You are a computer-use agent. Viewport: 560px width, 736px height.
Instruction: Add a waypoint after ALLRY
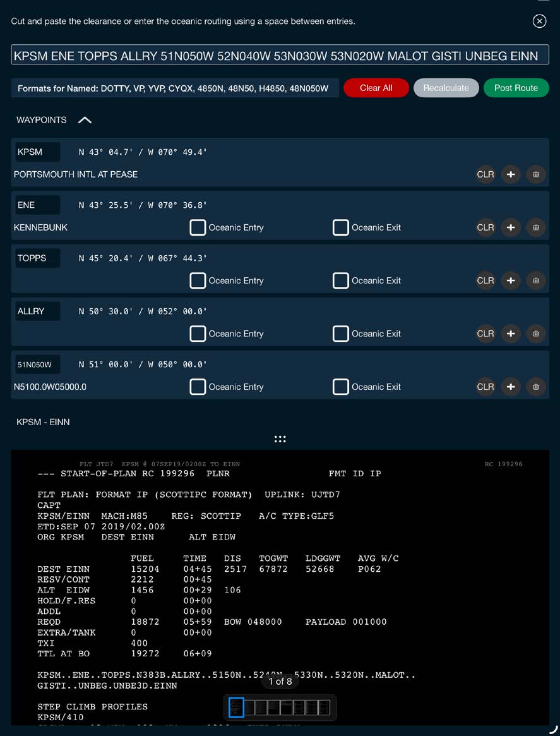pyautogui.click(x=511, y=334)
